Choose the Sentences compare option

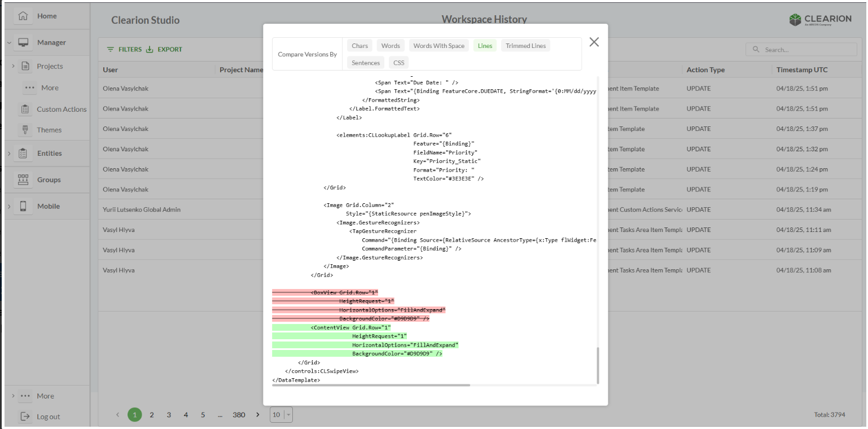[366, 63]
